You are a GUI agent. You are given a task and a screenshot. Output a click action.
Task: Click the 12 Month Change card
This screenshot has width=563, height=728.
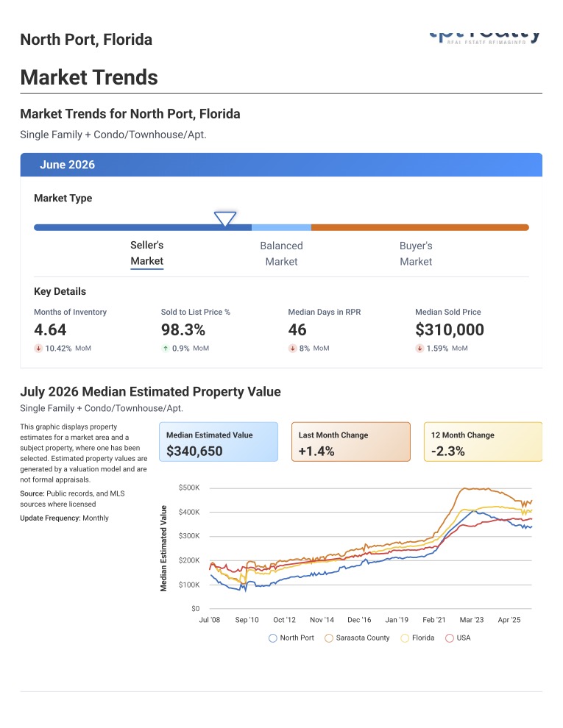click(483, 442)
